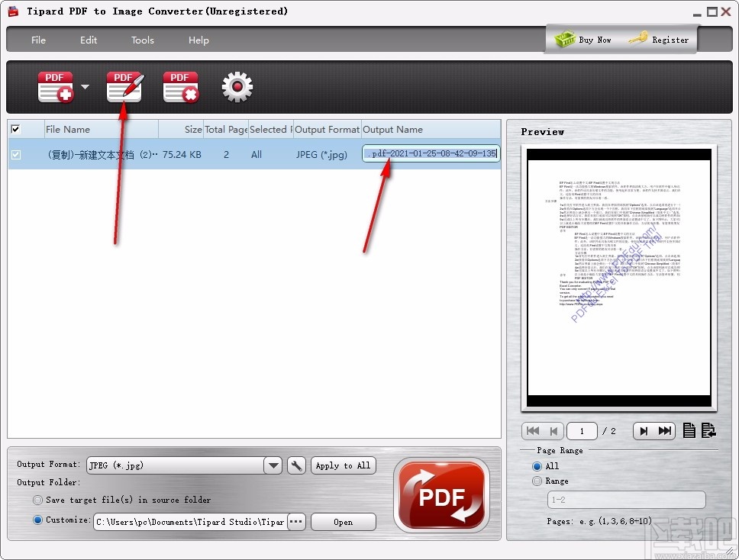Expand the Add PDF dropdown arrow

(84, 86)
